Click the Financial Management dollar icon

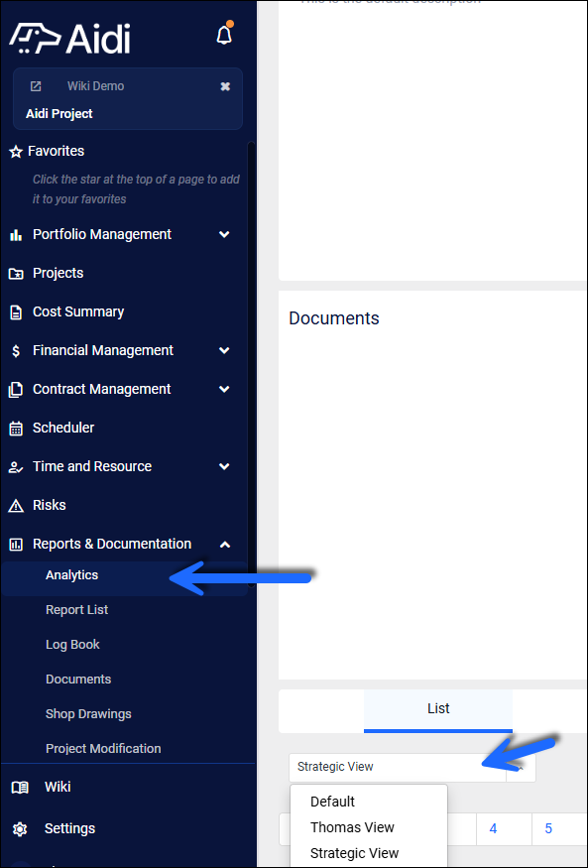point(16,351)
